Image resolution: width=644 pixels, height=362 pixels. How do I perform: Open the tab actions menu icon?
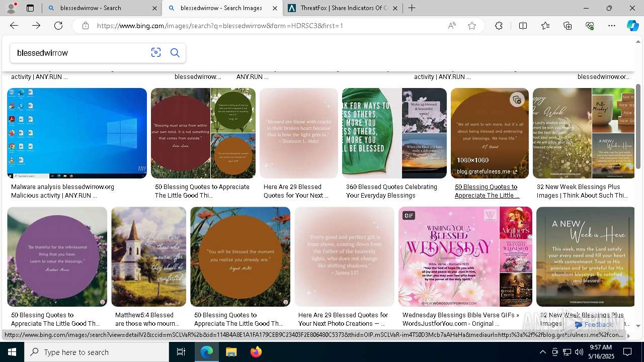[x=30, y=8]
